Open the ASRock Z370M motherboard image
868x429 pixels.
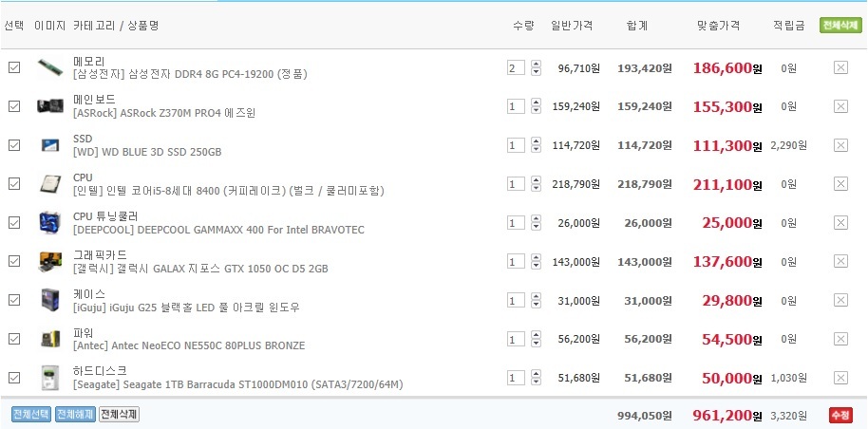[x=50, y=105]
